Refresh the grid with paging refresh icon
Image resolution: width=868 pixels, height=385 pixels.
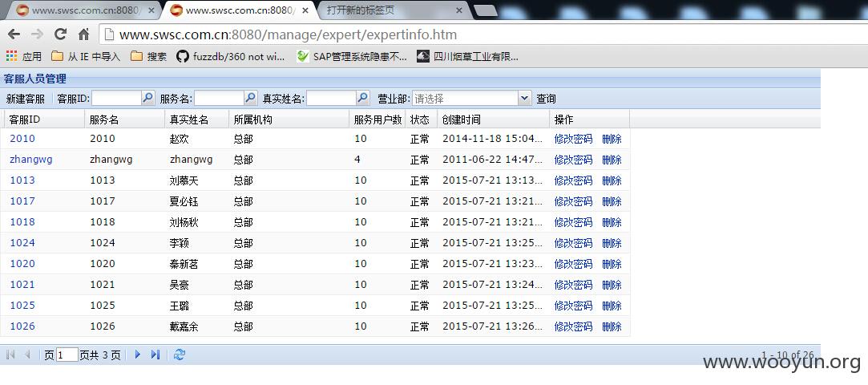click(x=180, y=355)
